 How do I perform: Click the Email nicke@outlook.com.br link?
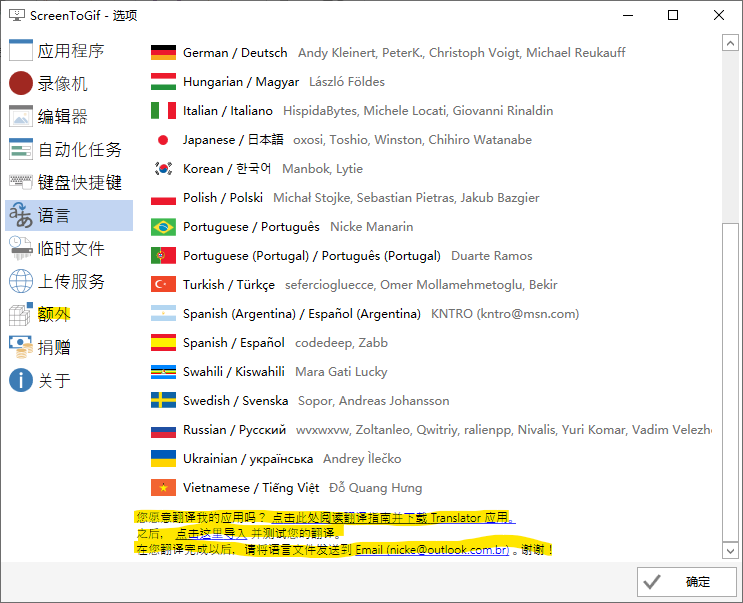pyautogui.click(x=432, y=550)
